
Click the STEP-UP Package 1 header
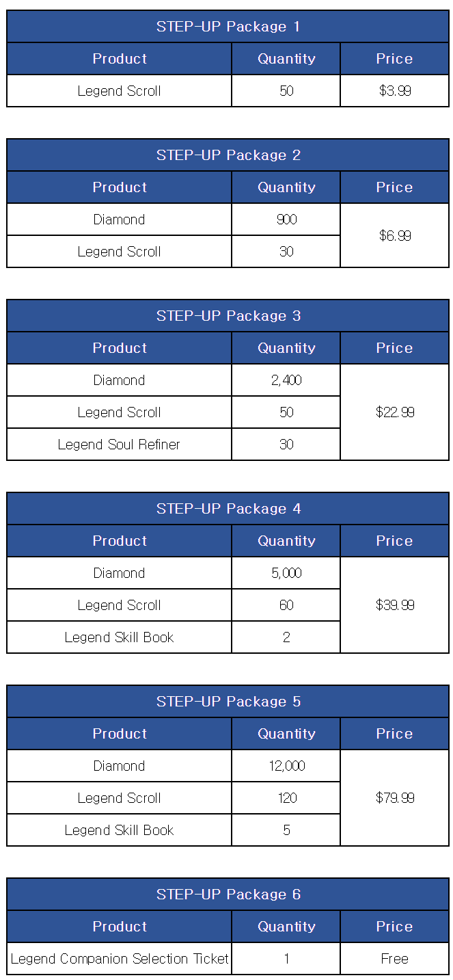pyautogui.click(x=228, y=27)
